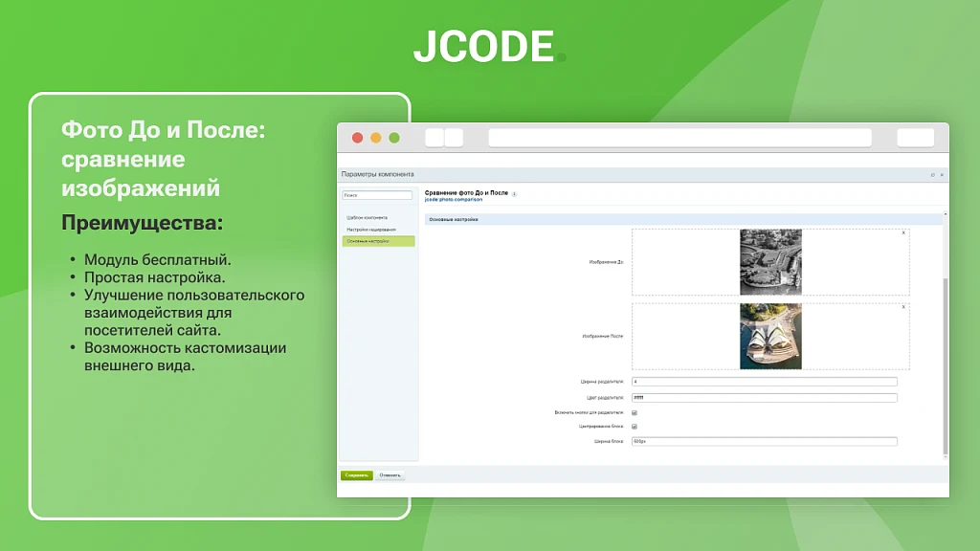Click the green maximize dot in browser mockup
The height and width of the screenshot is (551, 980).
[x=394, y=138]
